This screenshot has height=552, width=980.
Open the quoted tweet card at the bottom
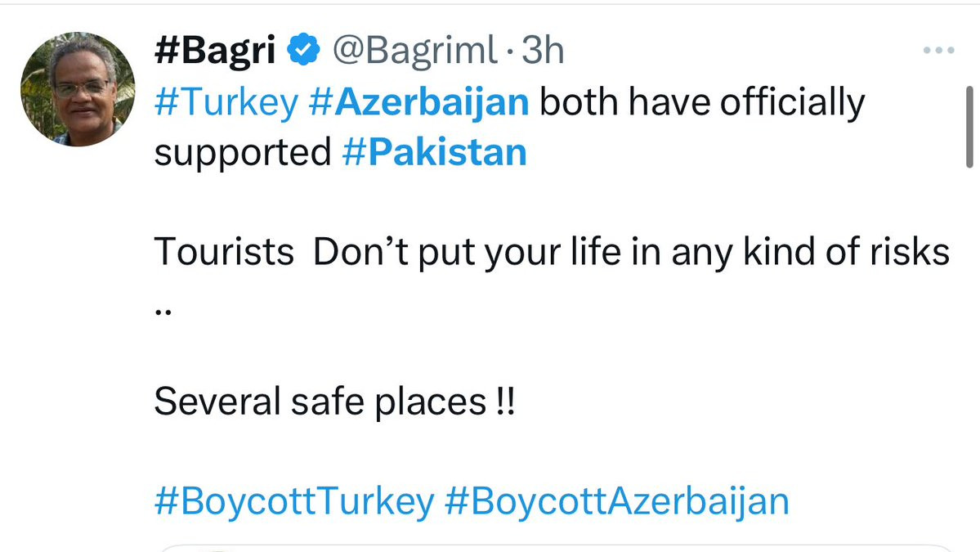click(556, 547)
